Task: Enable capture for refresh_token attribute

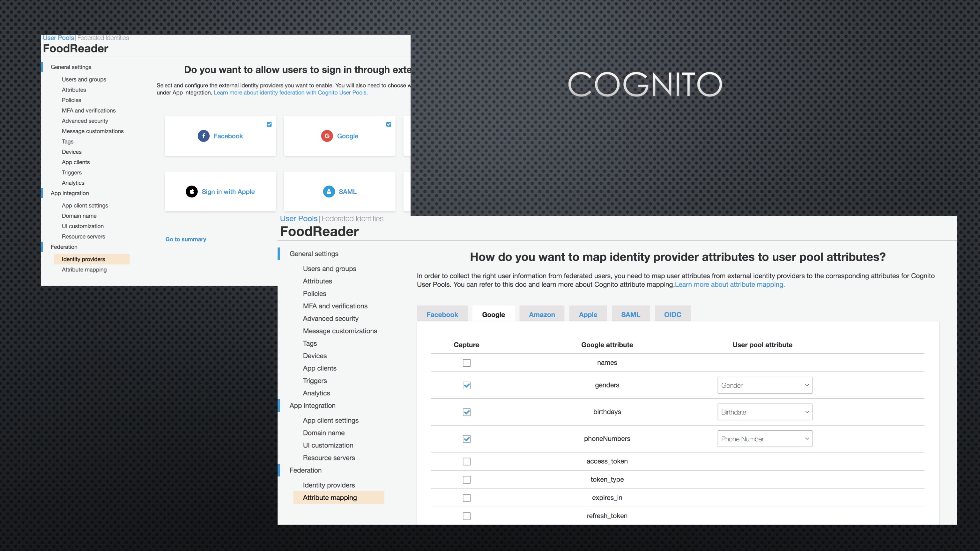Action: point(467,516)
